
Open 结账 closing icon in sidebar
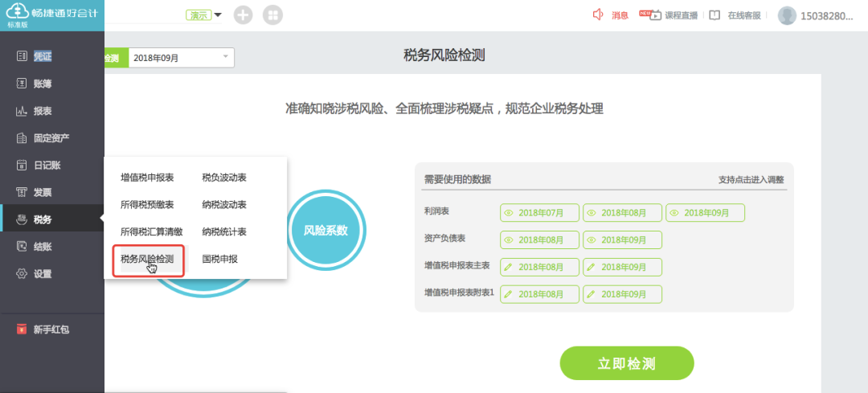22,247
